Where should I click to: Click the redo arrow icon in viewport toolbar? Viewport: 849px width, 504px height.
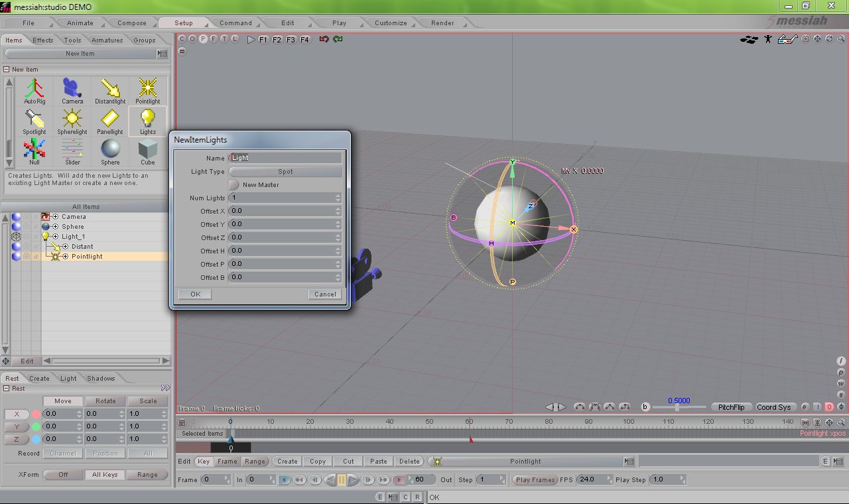338,39
